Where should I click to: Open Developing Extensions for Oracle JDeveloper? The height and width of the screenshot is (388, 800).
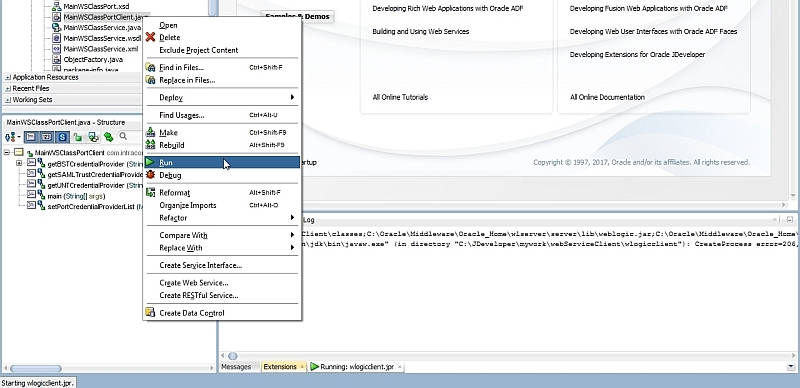[637, 55]
